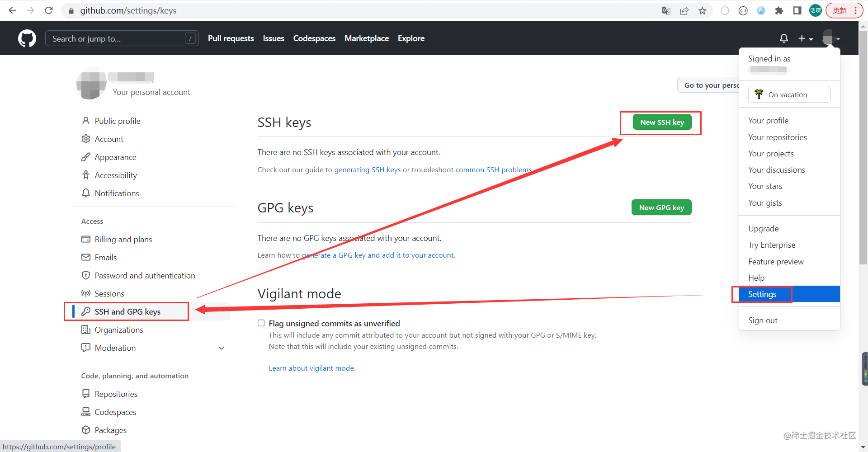Set status via On vacation button
This screenshot has height=452, width=868.
789,94
